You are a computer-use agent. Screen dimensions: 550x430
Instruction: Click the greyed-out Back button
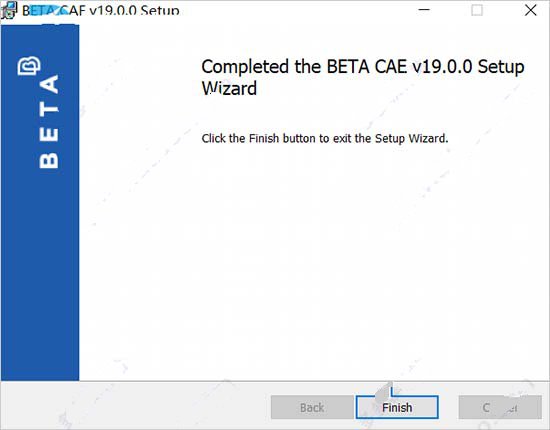pyautogui.click(x=312, y=407)
